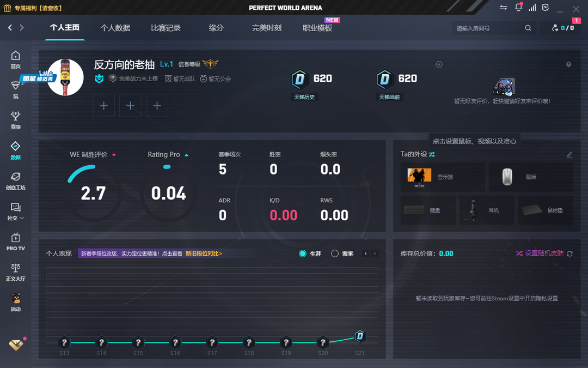Click the second empty plus slot
The image size is (588, 368).
(x=131, y=106)
